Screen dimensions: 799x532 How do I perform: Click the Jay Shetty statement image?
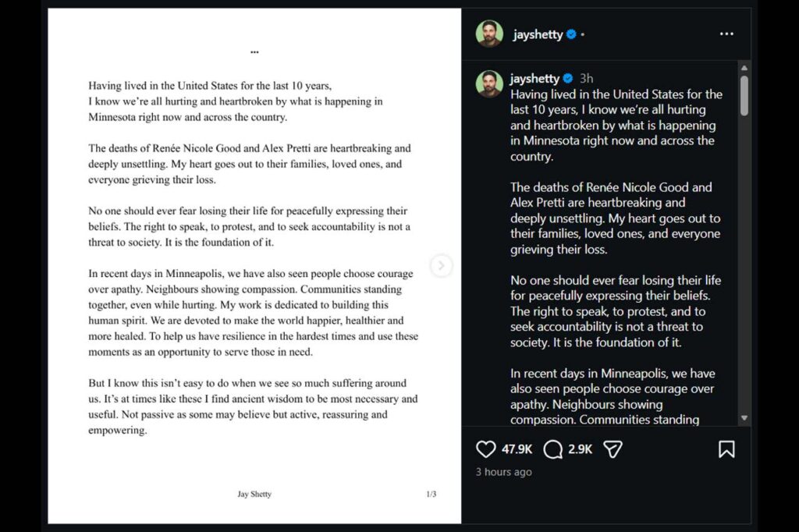(x=254, y=266)
